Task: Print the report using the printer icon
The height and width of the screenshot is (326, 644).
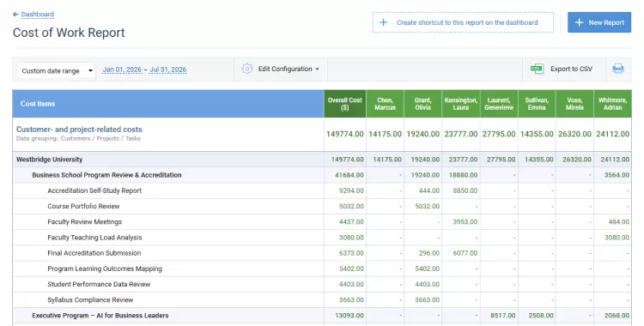Action: 617,69
